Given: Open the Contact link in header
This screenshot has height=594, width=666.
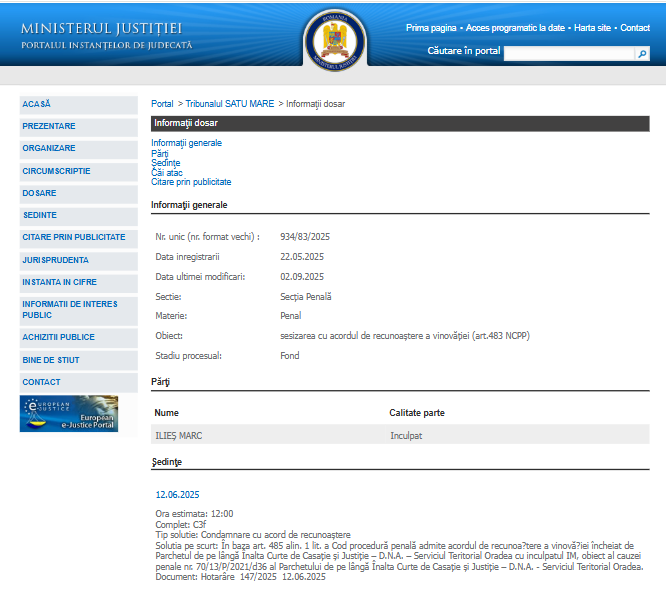Looking at the screenshot, I should [635, 28].
